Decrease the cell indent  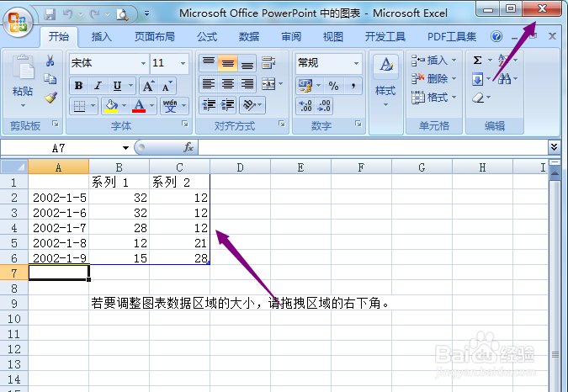[209, 105]
